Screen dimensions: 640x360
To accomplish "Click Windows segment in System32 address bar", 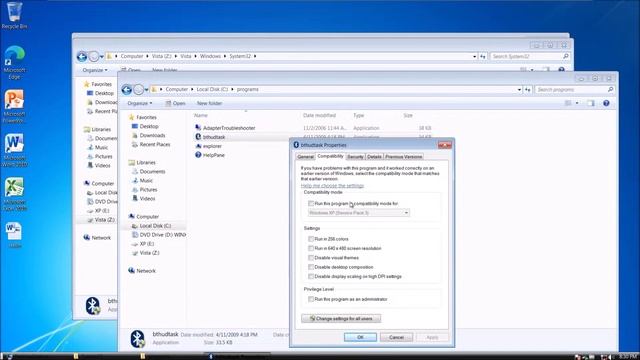I will click(210, 56).
